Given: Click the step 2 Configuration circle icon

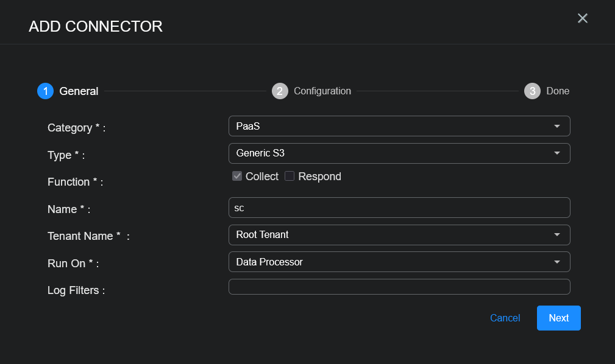Looking at the screenshot, I should tap(280, 91).
